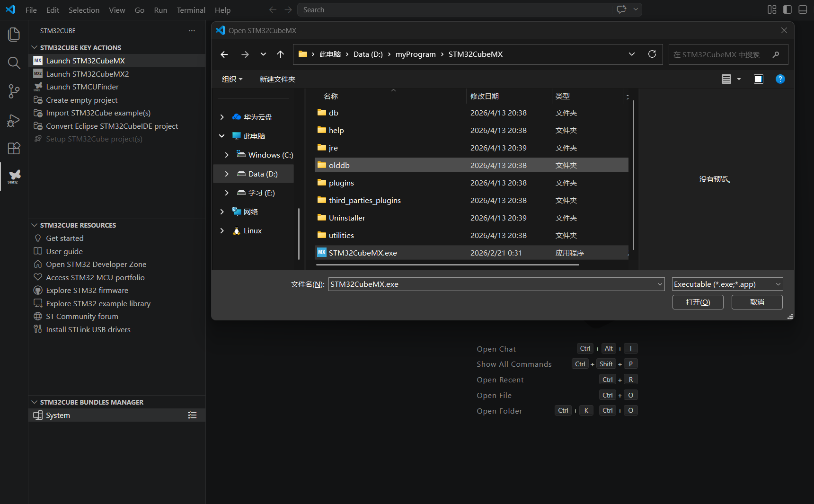Viewport: 814px width, 504px height.
Task: Toggle the preview pane in file dialog
Action: click(x=758, y=79)
